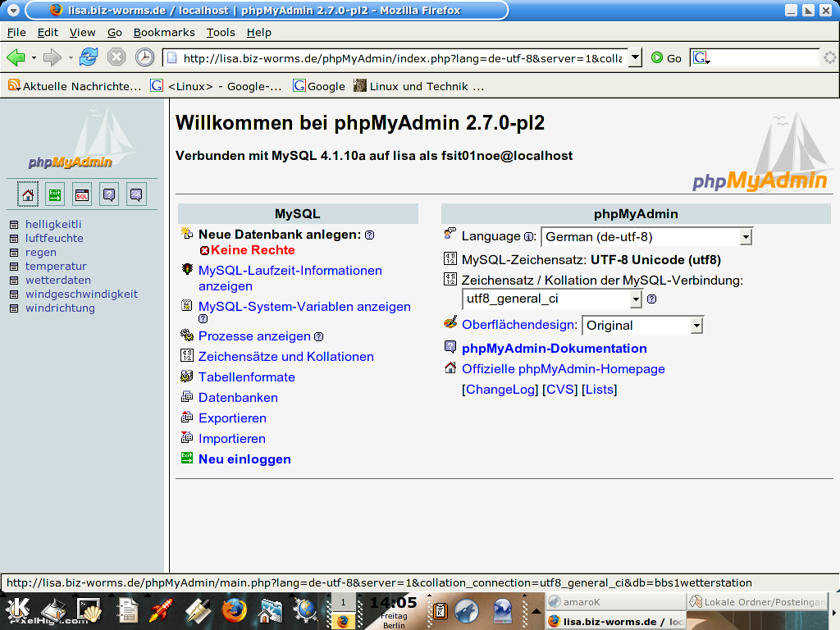This screenshot has width=840, height=630.
Task: Open the SQL documentation icon in sidebar
Action: [136, 194]
